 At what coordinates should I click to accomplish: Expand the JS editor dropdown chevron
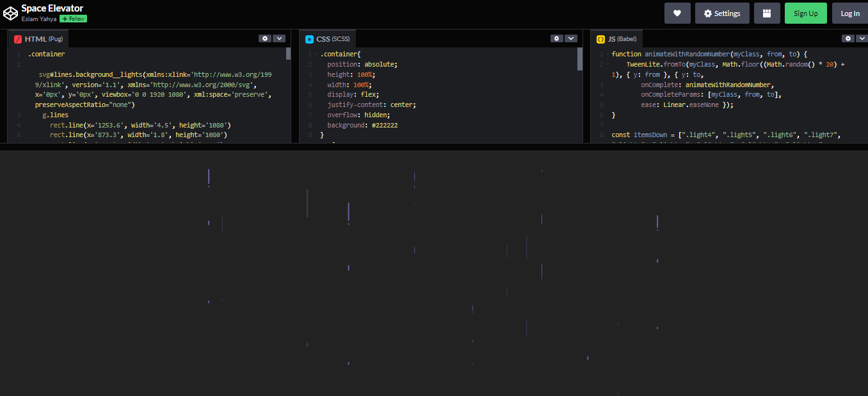[x=862, y=38]
